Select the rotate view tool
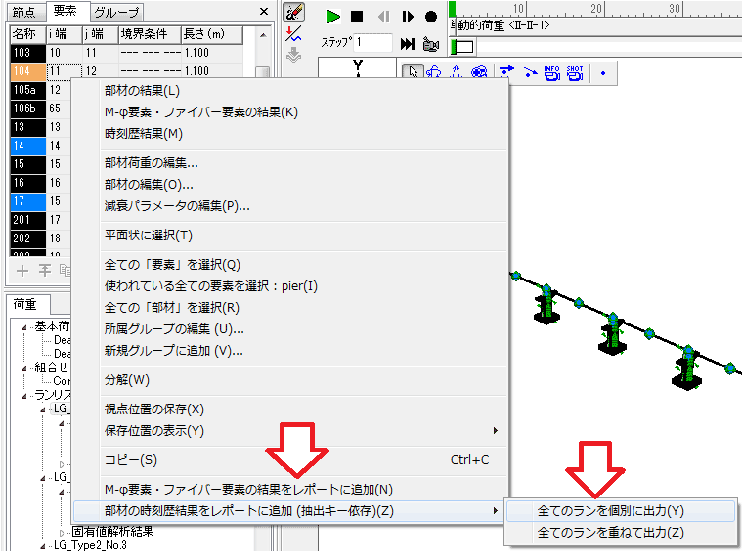The image size is (742, 560). pos(433,72)
